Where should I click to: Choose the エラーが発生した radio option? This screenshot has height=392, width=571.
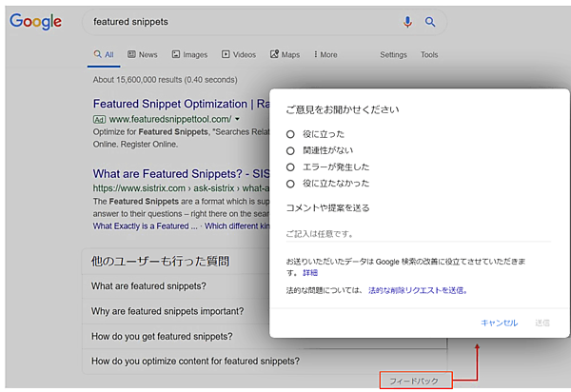291,167
